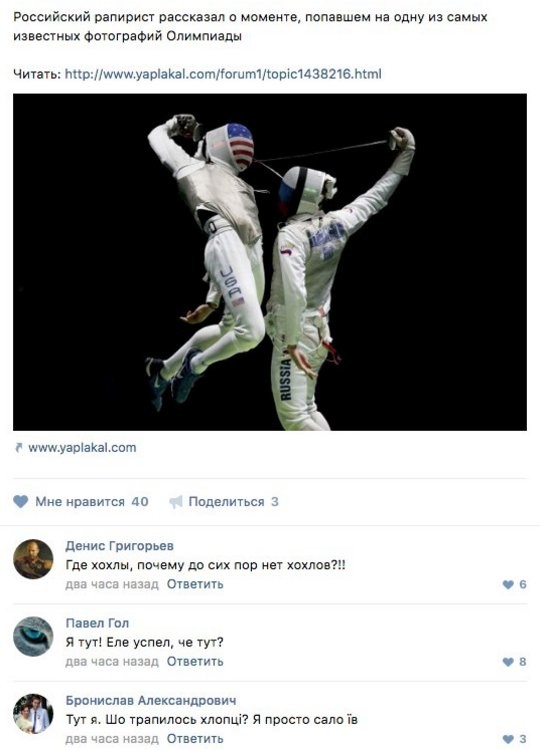This screenshot has width=540, height=750.
Task: Reply to Денис Григорьев's comment with Ответить
Action: (x=195, y=585)
